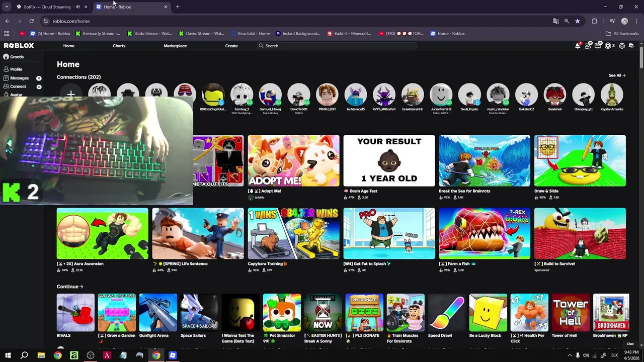Open Charts in Roblox navbar
The image size is (644, 362).
tap(119, 46)
